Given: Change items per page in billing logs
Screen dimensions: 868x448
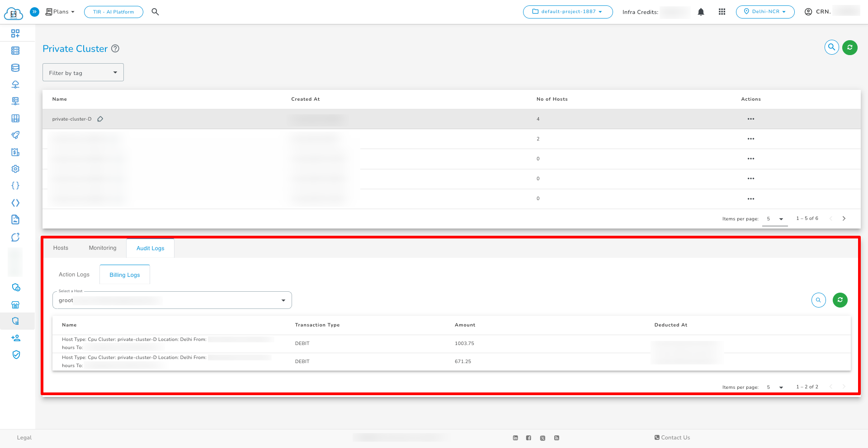Looking at the screenshot, I should point(775,387).
